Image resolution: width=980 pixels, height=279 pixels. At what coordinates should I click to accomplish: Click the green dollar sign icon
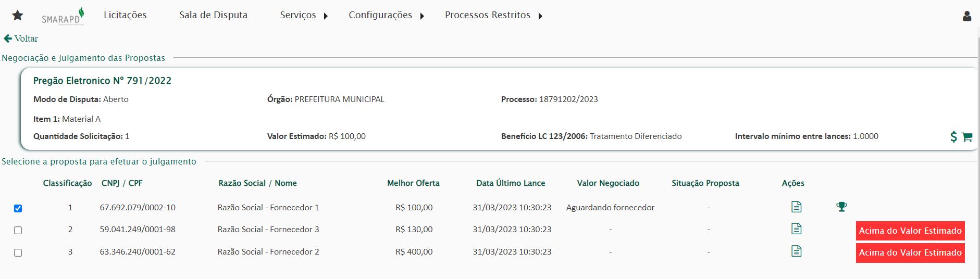953,137
